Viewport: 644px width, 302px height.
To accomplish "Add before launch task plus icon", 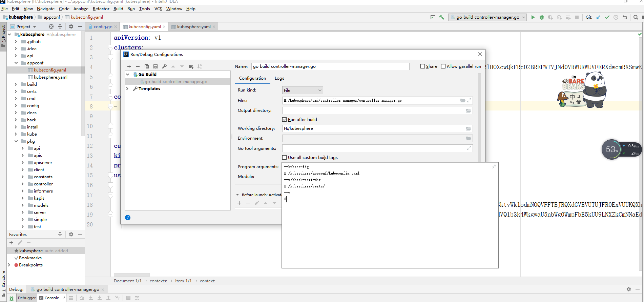I will [x=239, y=203].
